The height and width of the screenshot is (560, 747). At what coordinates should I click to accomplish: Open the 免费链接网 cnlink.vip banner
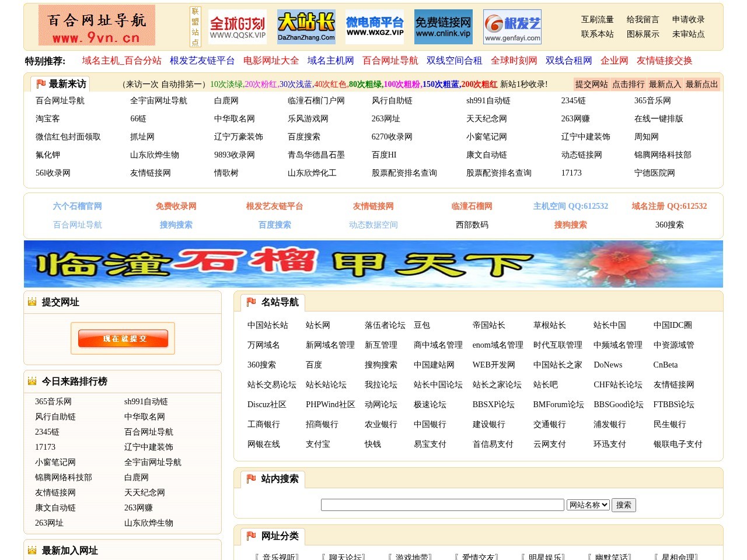443,27
